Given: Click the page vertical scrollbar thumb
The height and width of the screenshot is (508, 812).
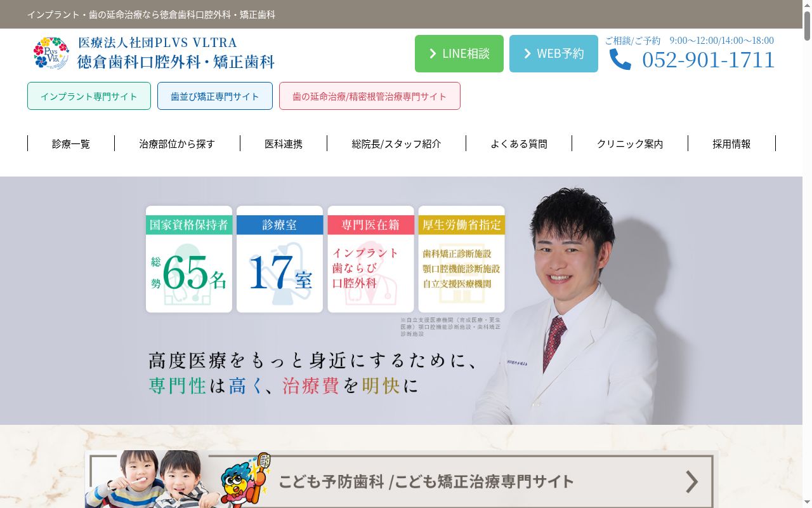Looking at the screenshot, I should point(807,27).
